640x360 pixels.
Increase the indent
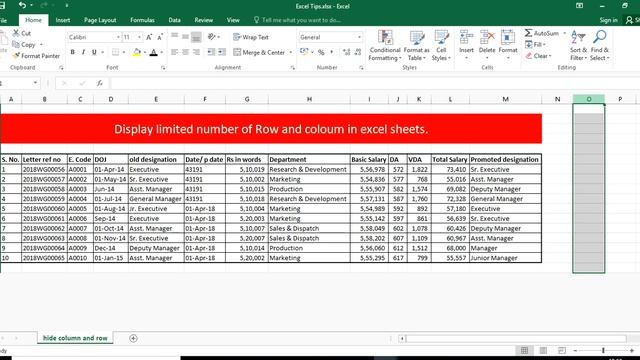click(x=222, y=52)
